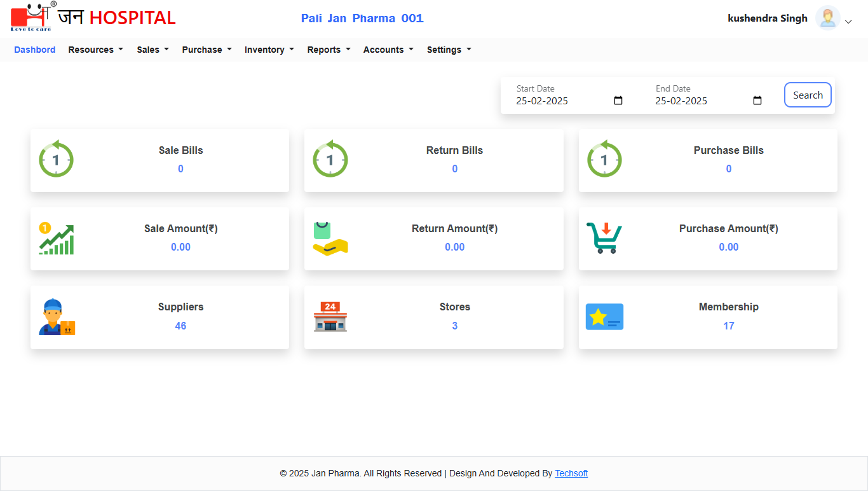Click the Return Amount hand icon

pyautogui.click(x=330, y=239)
